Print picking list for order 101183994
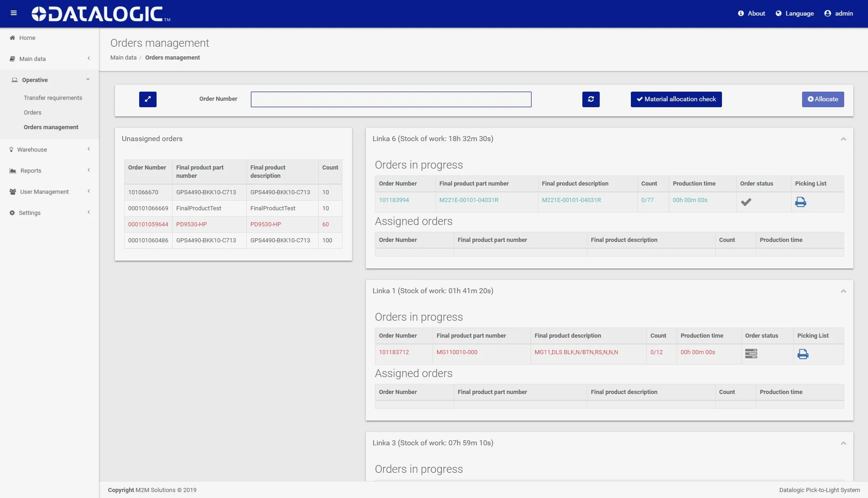 [x=801, y=202]
